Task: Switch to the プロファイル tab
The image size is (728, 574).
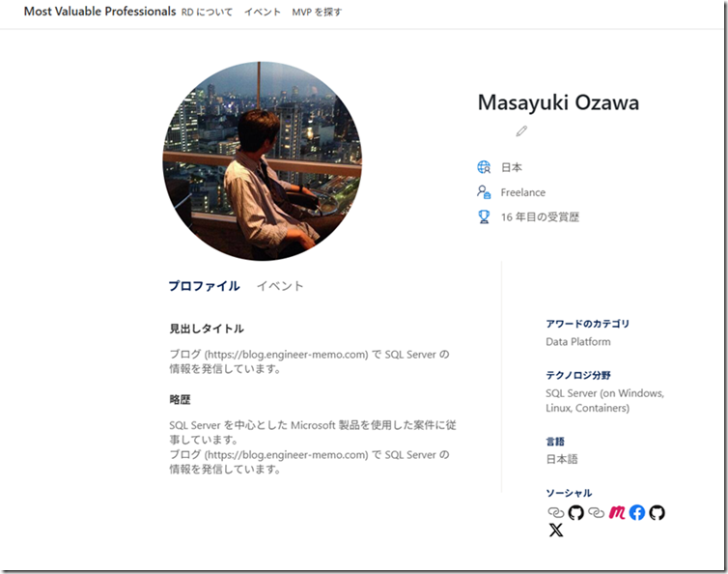Action: (204, 286)
